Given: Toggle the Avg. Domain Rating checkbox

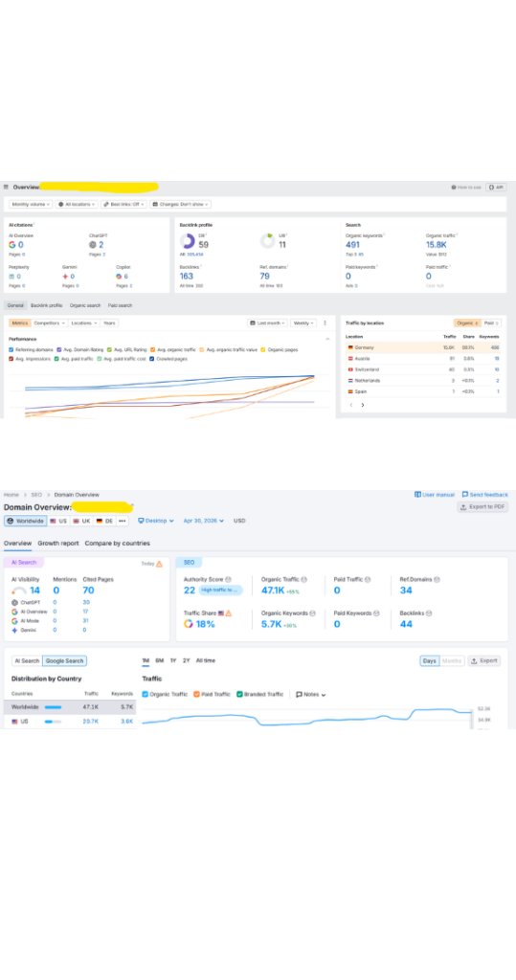Looking at the screenshot, I should pyautogui.click(x=59, y=350).
